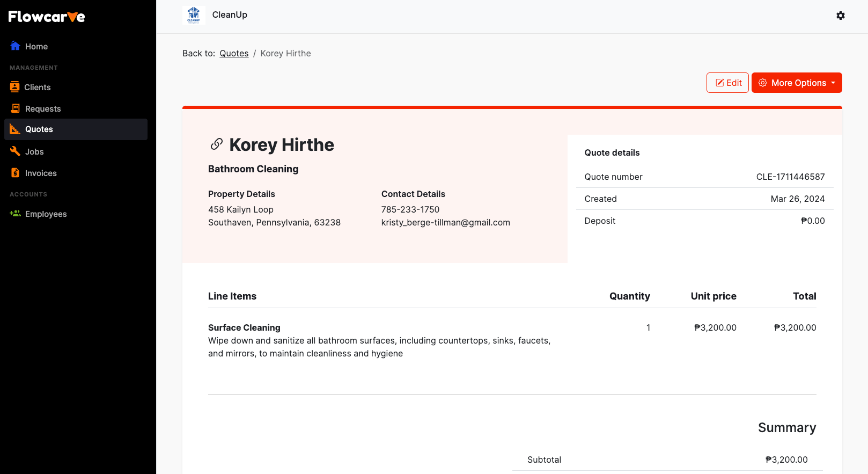Open settings via the gear icon
The height and width of the screenshot is (474, 868).
(x=841, y=16)
